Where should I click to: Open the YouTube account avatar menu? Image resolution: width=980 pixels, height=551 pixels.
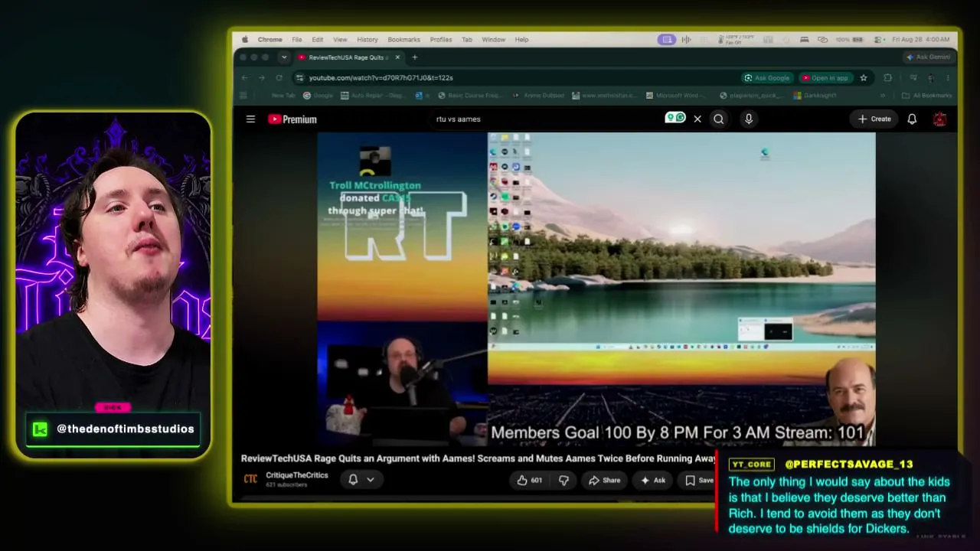[x=940, y=119]
